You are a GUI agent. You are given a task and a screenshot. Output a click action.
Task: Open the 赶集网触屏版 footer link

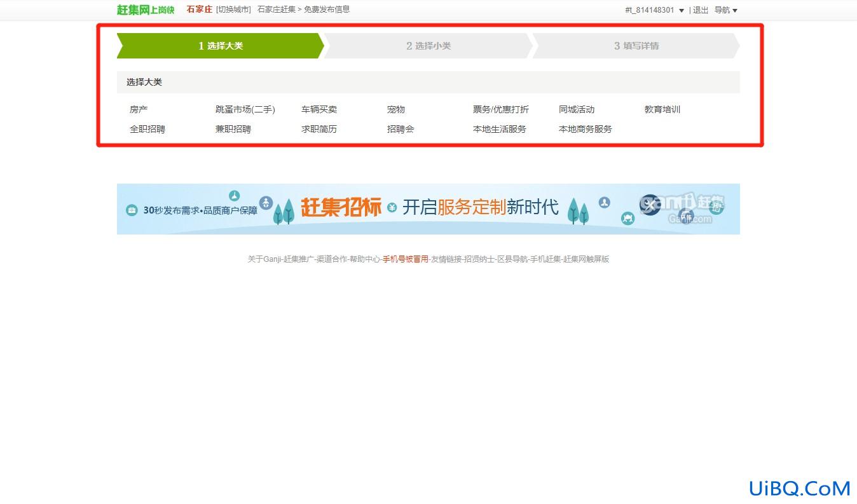point(586,259)
